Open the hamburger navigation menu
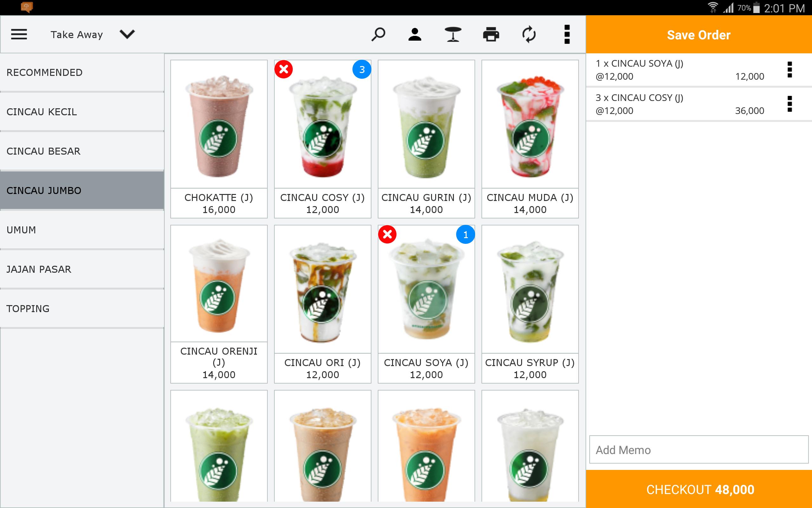 click(x=19, y=34)
